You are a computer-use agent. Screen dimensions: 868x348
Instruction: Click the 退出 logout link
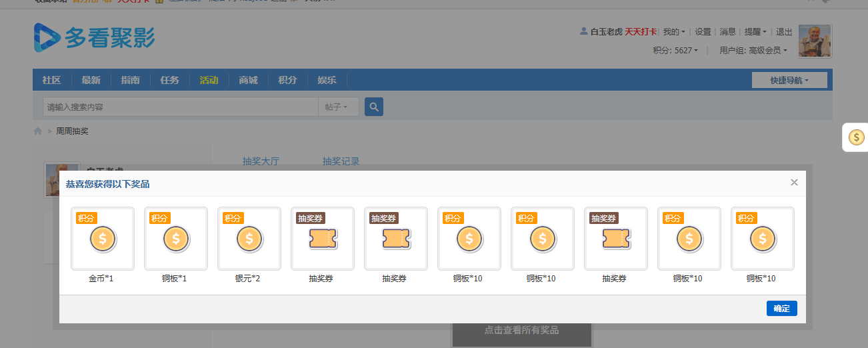click(x=784, y=31)
